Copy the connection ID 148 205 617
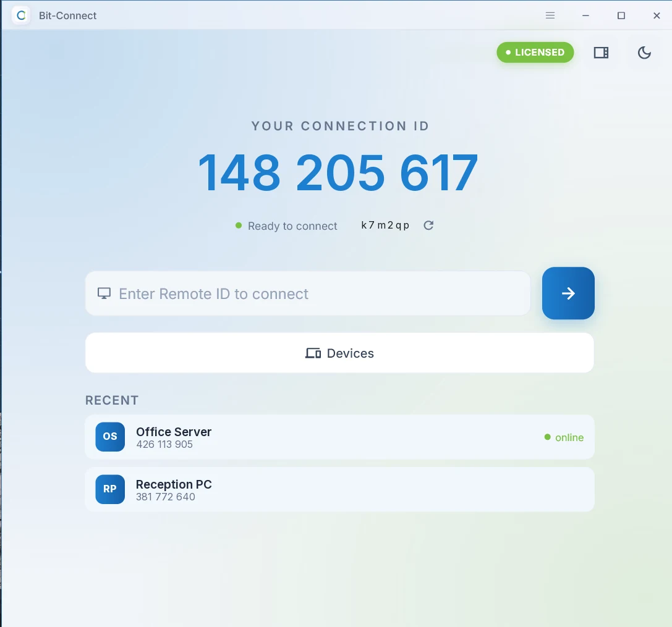This screenshot has height=627, width=672. [x=338, y=172]
